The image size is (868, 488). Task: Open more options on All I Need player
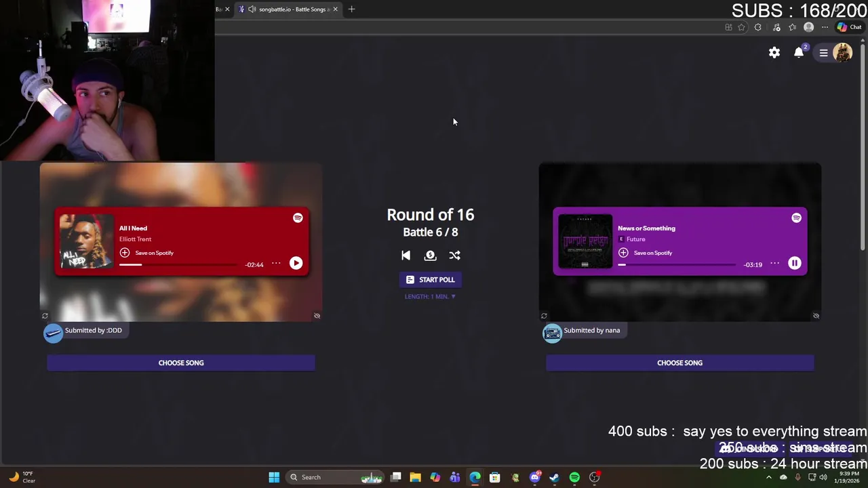coord(276,263)
